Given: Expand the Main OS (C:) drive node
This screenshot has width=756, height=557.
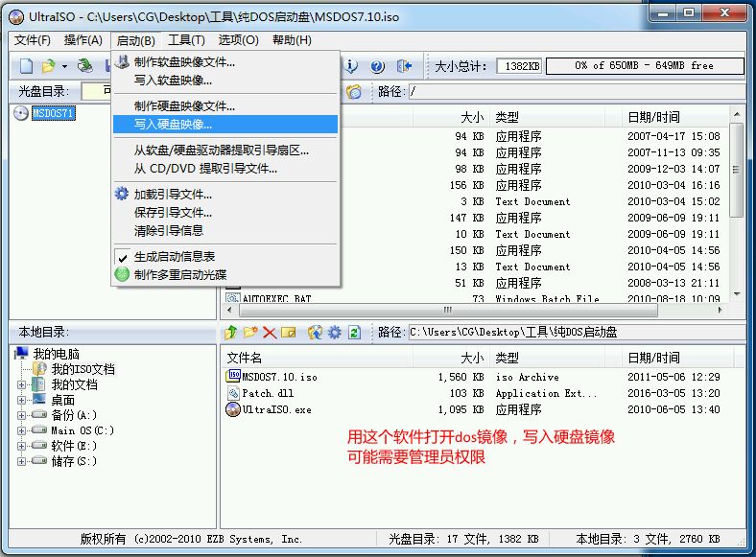Looking at the screenshot, I should pyautogui.click(x=21, y=430).
